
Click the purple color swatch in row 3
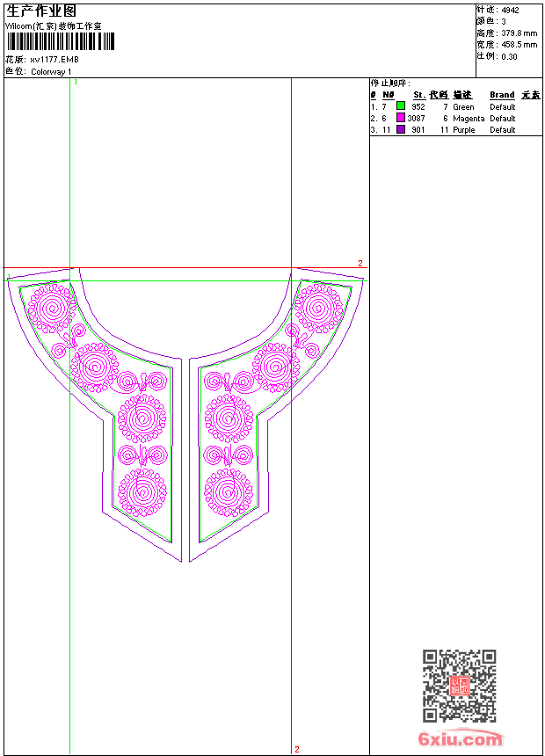[x=400, y=129]
